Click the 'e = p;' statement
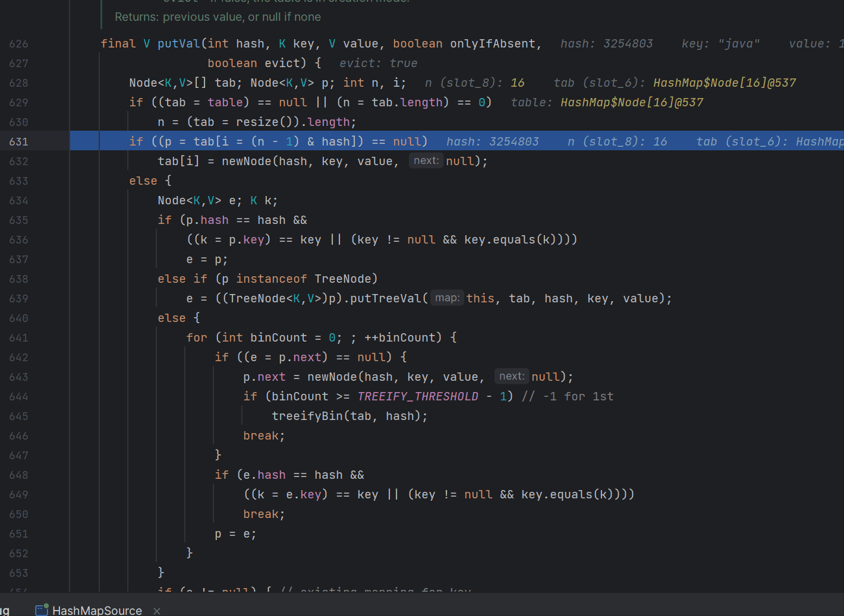This screenshot has height=616, width=844. click(x=207, y=259)
